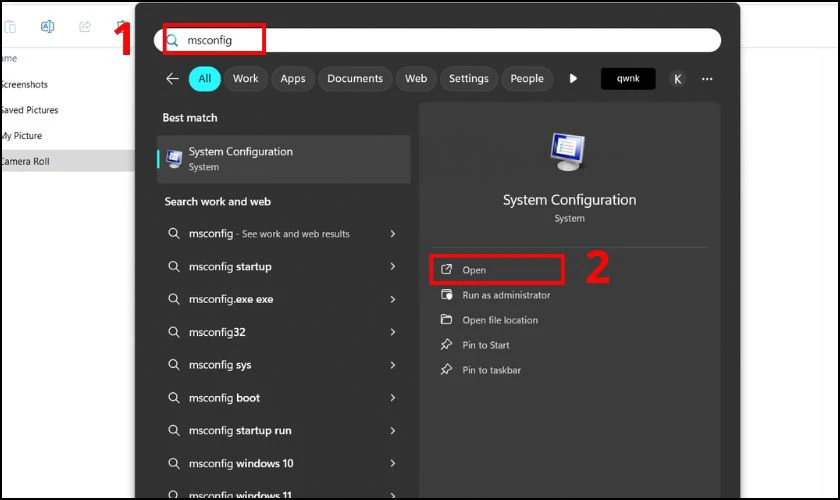840x500 pixels.
Task: Click the K user account avatar
Action: [677, 79]
